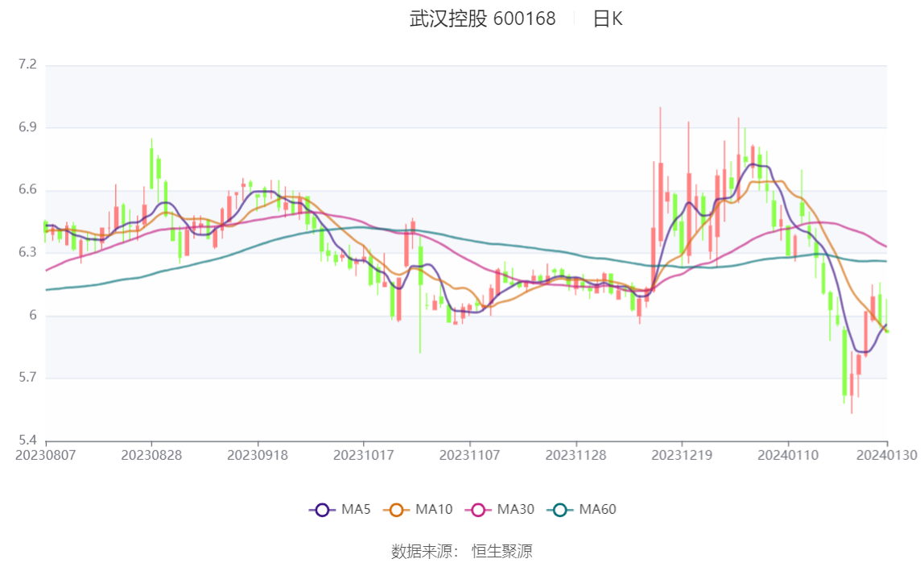The image size is (924, 563).
Task: Click the 数据来源 caption text
Action: point(421,552)
